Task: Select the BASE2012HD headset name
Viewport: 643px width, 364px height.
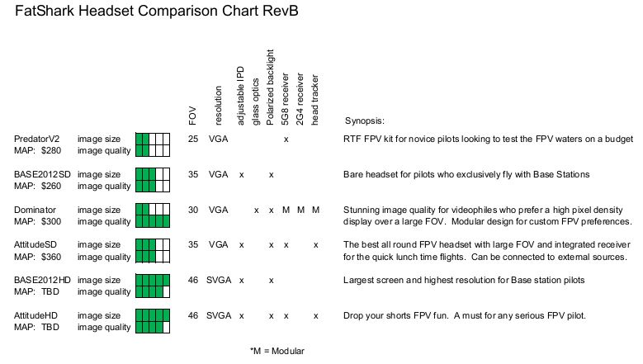Action: tap(42, 281)
